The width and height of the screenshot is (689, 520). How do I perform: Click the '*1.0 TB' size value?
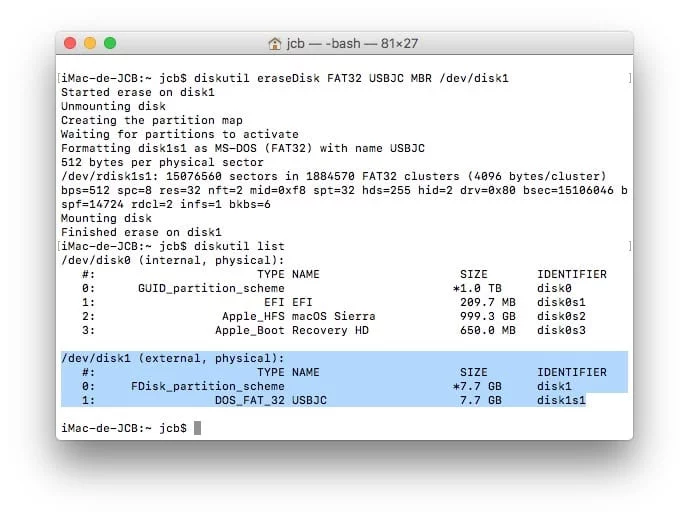click(477, 288)
